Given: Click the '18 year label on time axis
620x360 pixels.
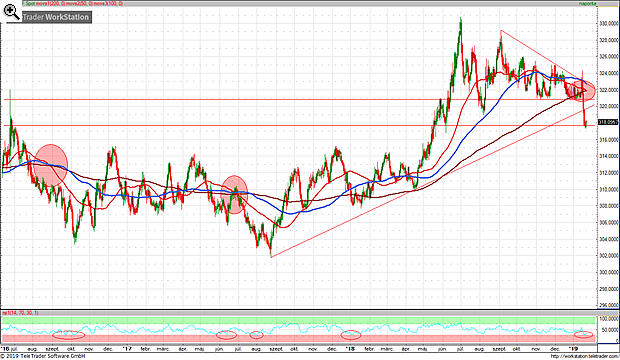Looking at the screenshot, I should pos(350,349).
